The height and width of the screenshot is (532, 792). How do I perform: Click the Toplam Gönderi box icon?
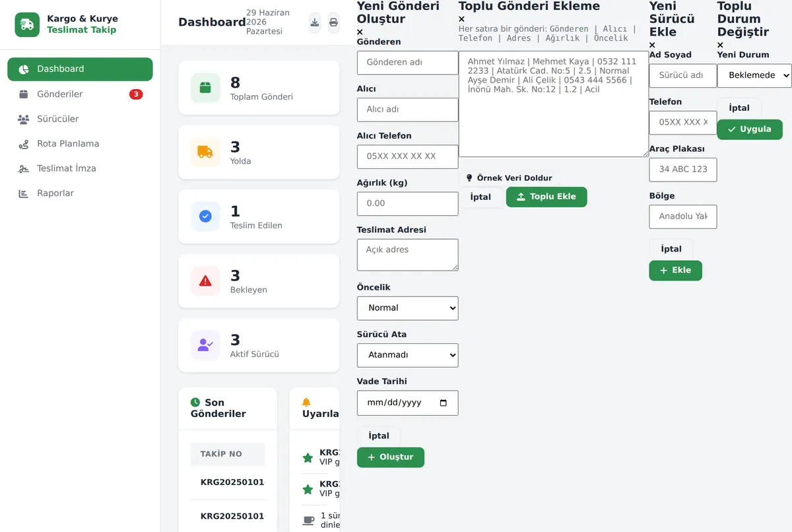pos(205,88)
